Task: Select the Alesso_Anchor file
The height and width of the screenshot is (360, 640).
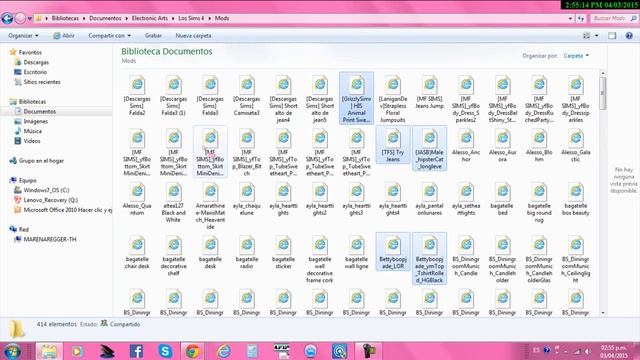Action: (466, 145)
